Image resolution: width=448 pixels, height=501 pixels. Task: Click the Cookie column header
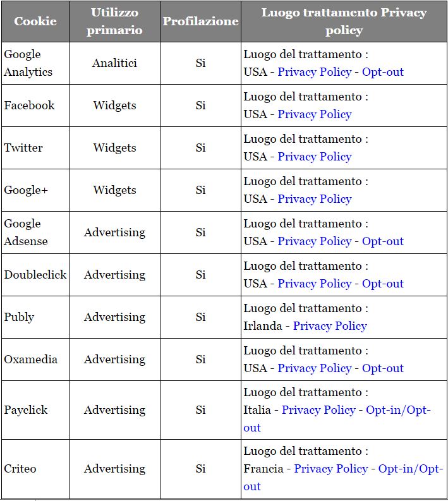click(35, 21)
